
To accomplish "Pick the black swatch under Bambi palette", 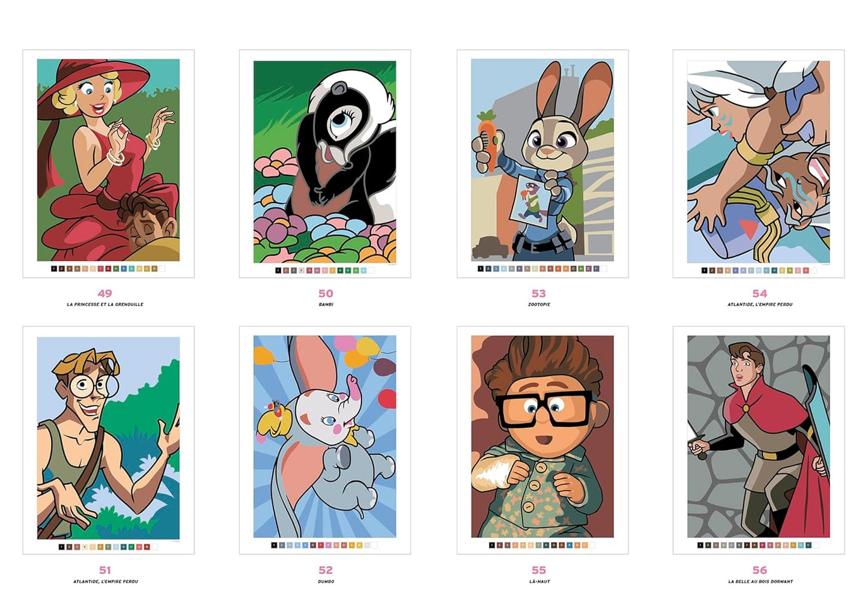I will [x=278, y=271].
